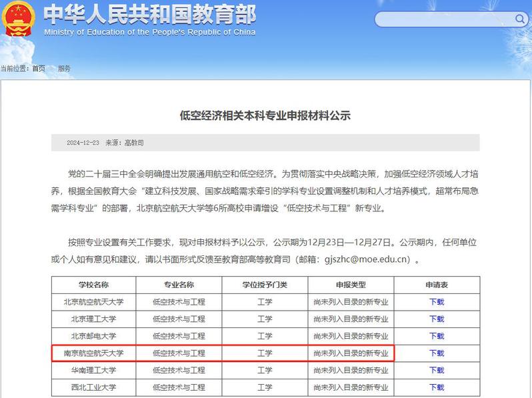Select the 南京航空航天大学 school name cell
This screenshot has width=532, height=398.
point(93,353)
